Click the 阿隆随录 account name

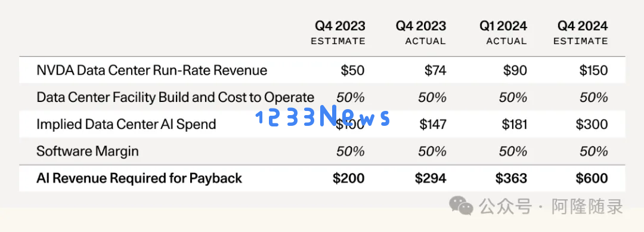pyautogui.click(x=588, y=206)
